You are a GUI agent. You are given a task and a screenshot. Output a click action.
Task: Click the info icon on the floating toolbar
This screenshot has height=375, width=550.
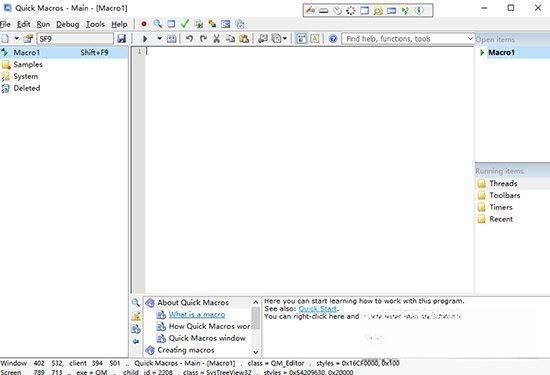[419, 10]
